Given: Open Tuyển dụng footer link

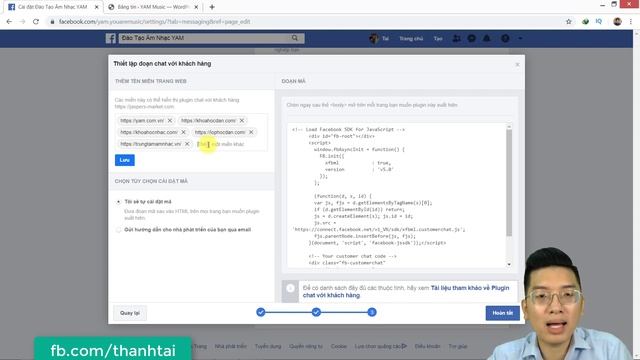Looking at the screenshot, I should 268,346.
